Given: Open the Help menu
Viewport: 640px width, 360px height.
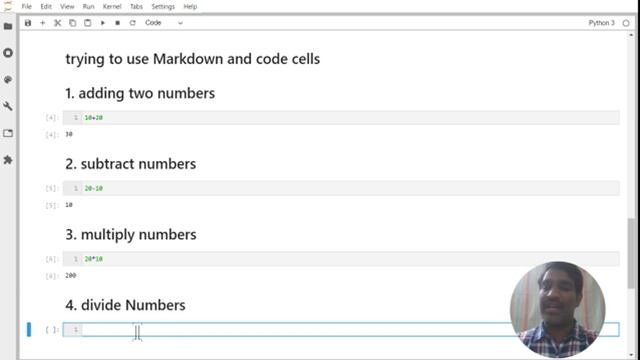Looking at the screenshot, I should point(190,7).
